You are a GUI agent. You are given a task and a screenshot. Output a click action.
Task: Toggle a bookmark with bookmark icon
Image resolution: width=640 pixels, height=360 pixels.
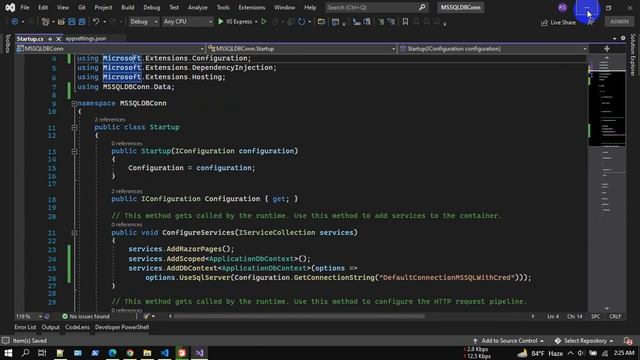[405, 22]
